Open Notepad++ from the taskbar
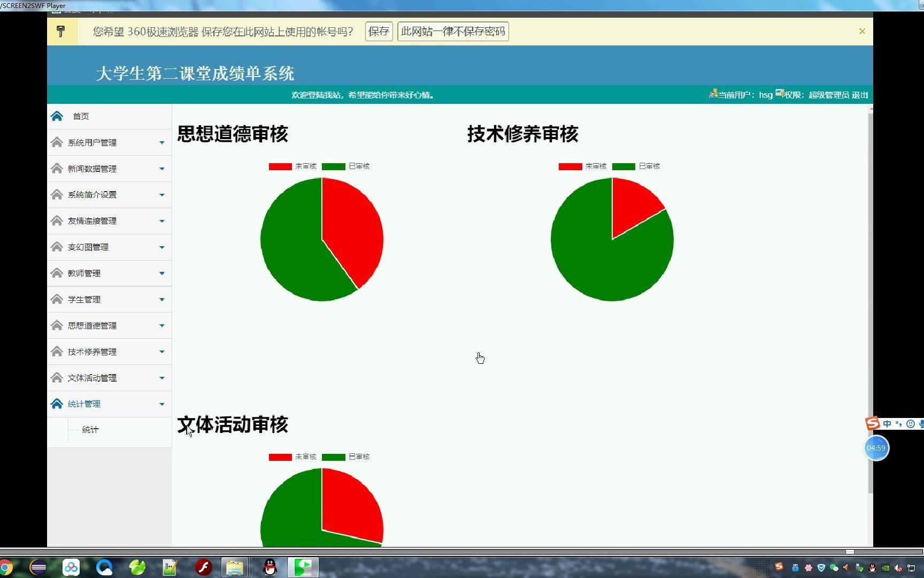 point(170,567)
